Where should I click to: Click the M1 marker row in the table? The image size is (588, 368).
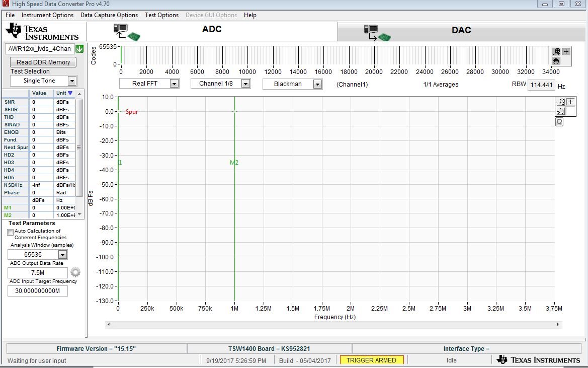click(x=39, y=208)
